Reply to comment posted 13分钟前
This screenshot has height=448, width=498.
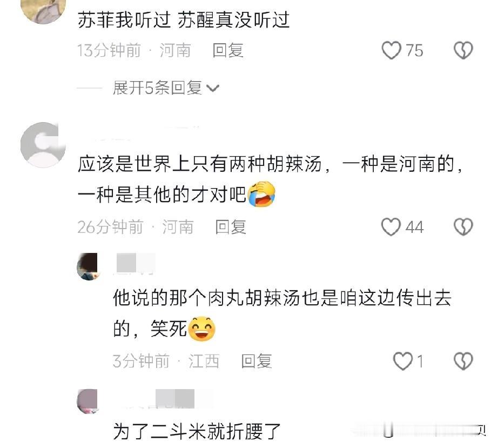tap(228, 50)
